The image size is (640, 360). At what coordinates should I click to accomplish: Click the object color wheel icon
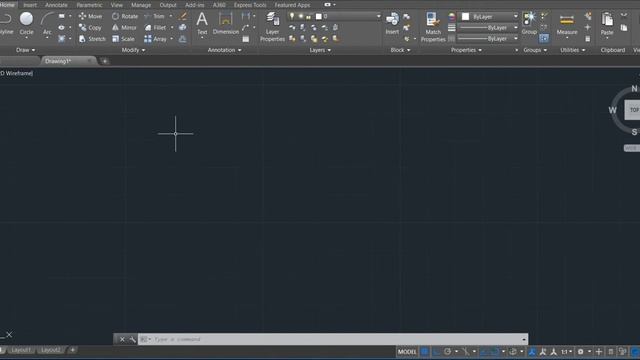coord(451,17)
